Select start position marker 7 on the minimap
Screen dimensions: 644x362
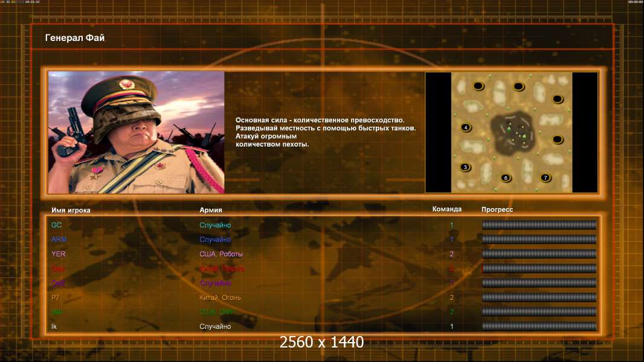(545, 177)
